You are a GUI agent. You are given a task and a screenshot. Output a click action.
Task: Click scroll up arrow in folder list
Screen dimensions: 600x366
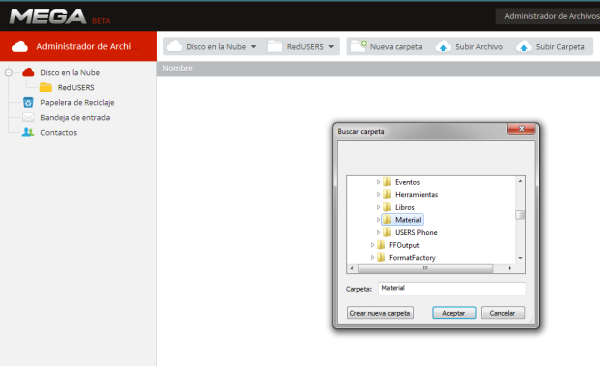click(x=520, y=181)
